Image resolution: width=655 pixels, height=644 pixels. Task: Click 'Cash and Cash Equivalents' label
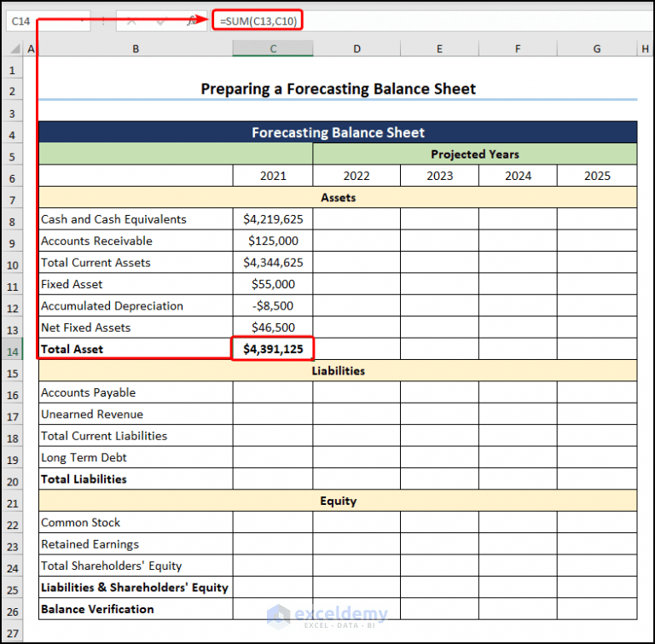113,219
